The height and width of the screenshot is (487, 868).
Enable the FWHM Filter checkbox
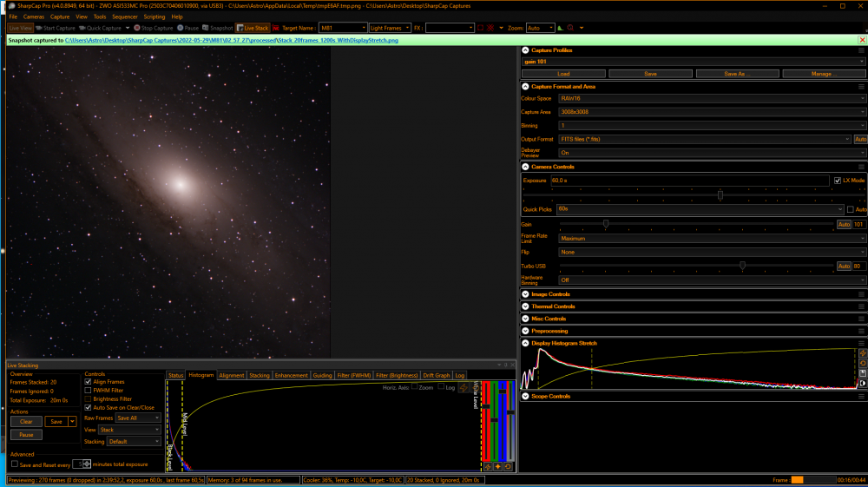click(x=88, y=390)
